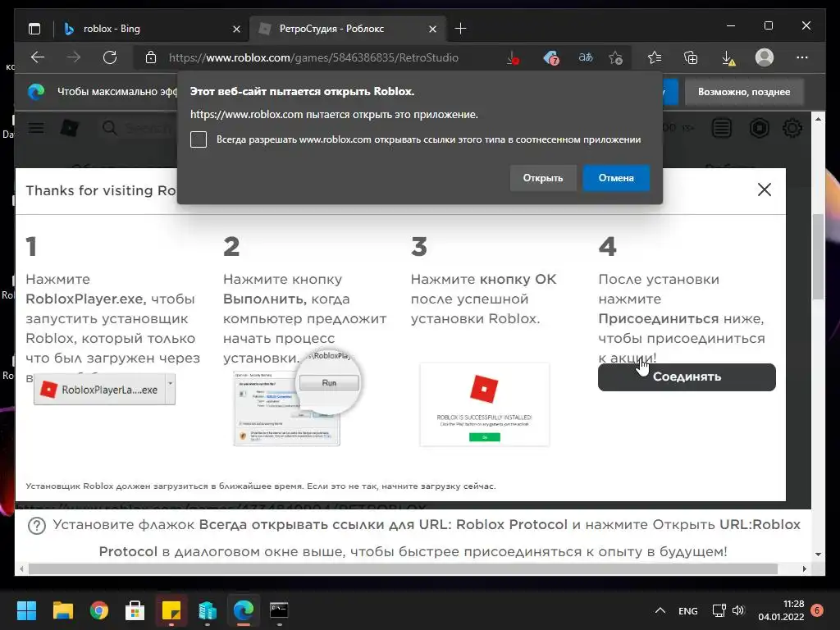Open the Roblox hamburger menu
The width and height of the screenshot is (840, 630).
click(36, 127)
